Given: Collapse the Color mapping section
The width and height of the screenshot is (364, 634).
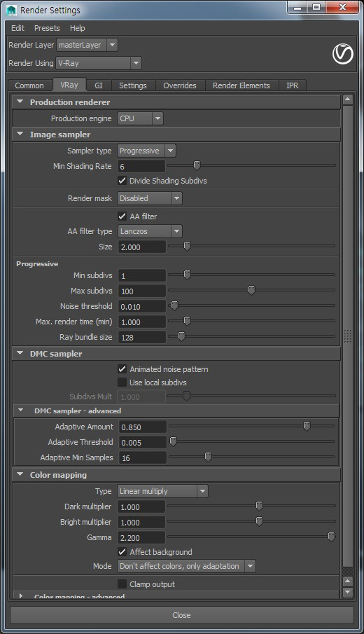Looking at the screenshot, I should coord(20,474).
